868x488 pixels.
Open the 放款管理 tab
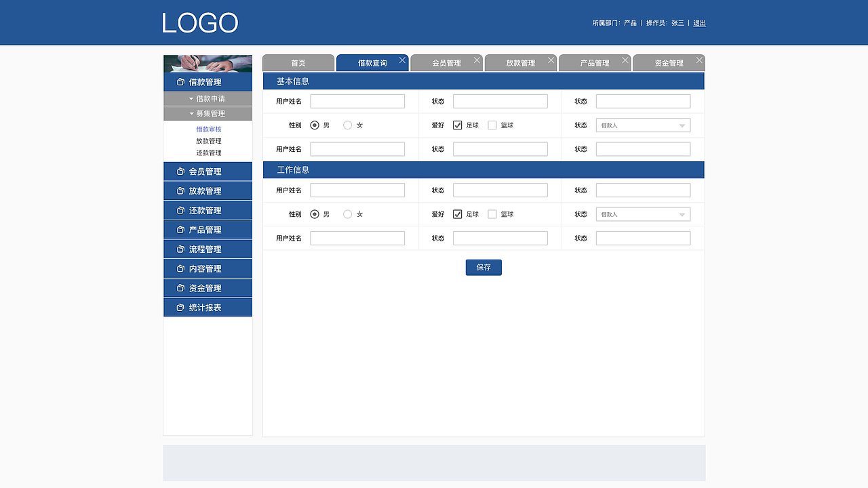point(520,63)
